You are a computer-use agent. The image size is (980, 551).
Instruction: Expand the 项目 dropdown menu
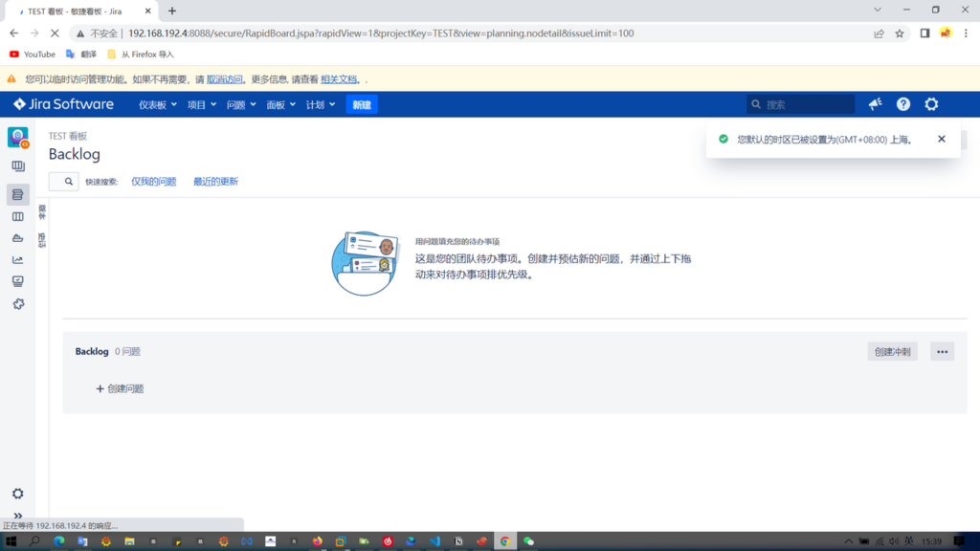coord(201,105)
